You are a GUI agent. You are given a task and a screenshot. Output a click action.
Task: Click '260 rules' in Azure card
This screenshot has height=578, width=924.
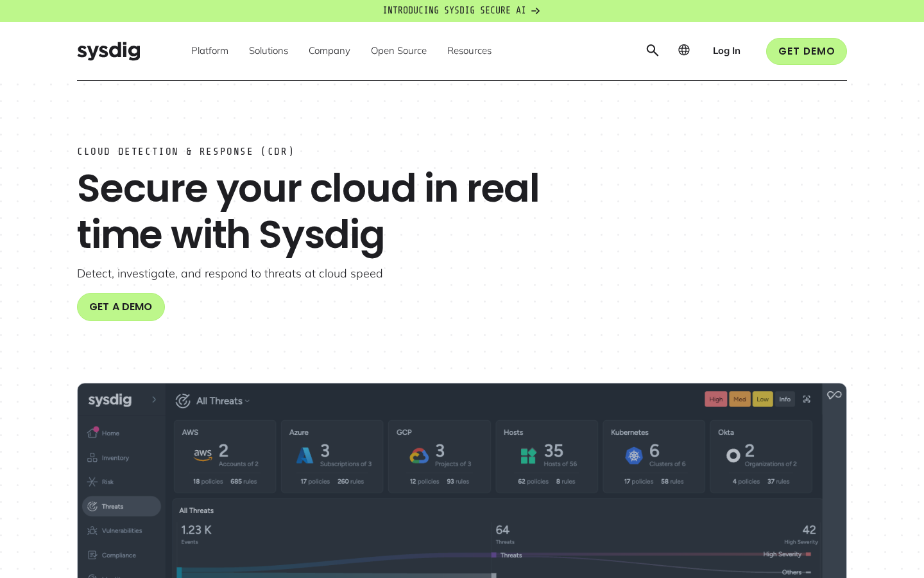[351, 481]
